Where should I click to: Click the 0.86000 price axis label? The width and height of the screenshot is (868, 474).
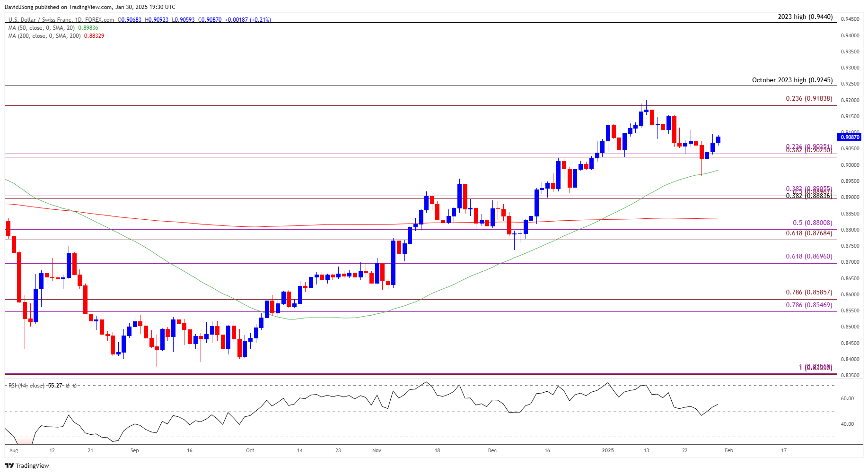click(850, 294)
